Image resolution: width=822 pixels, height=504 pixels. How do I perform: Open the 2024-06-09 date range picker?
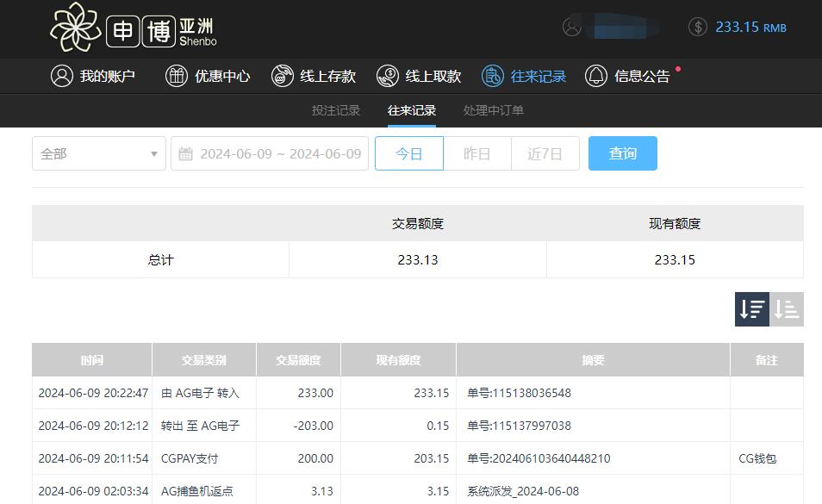[269, 153]
